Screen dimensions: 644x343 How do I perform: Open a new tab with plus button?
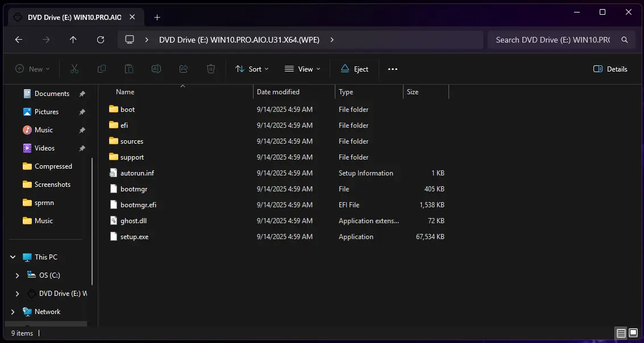157,17
